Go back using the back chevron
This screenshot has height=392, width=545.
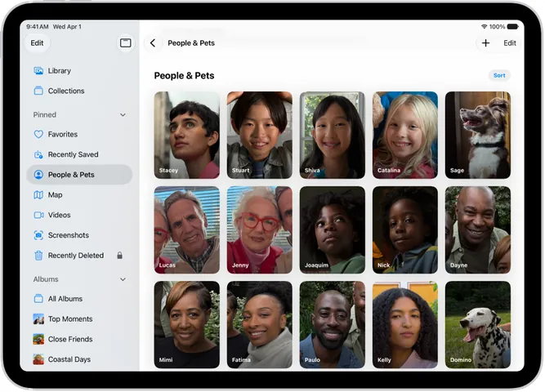(x=153, y=43)
